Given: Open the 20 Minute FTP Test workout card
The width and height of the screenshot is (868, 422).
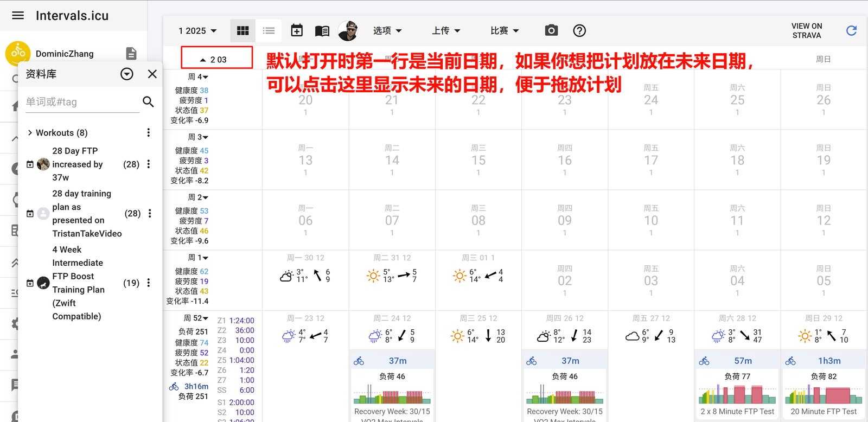Looking at the screenshot, I should click(x=823, y=386).
